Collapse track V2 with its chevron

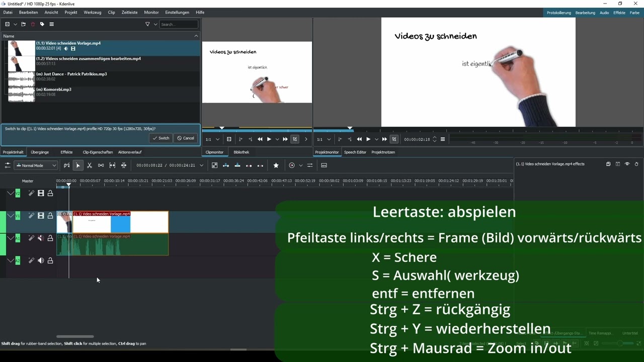coord(11,193)
